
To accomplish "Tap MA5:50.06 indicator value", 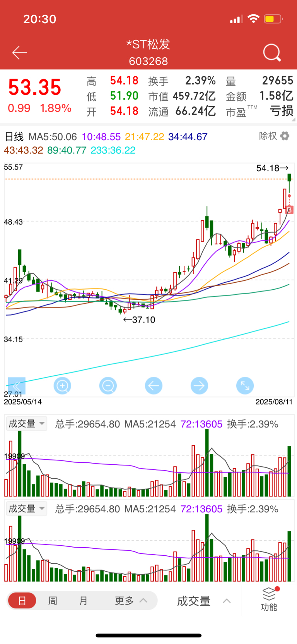I will click(53, 137).
